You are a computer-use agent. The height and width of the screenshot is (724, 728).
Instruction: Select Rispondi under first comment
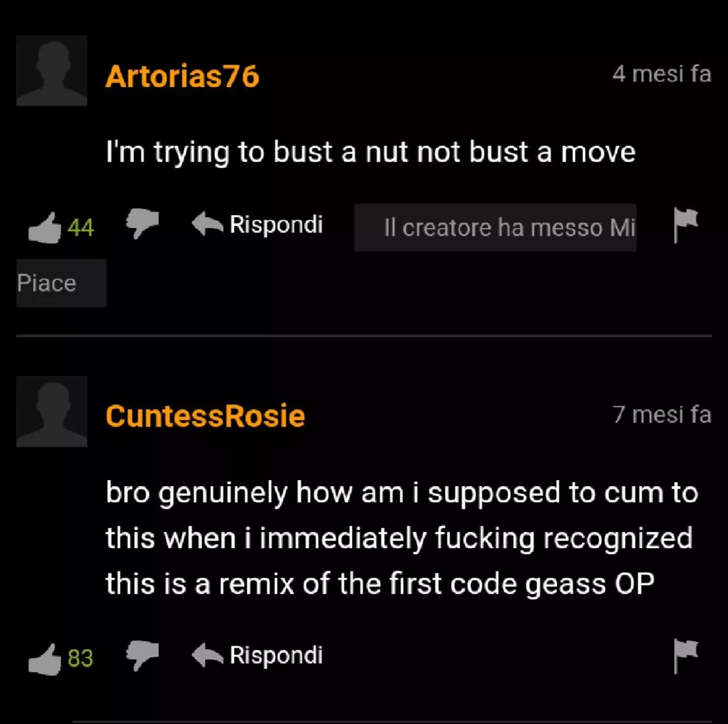276,224
